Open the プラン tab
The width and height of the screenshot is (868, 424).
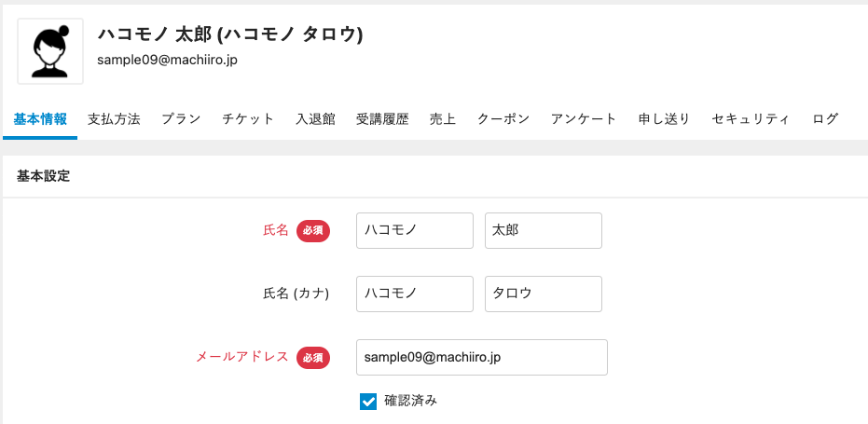point(181,119)
